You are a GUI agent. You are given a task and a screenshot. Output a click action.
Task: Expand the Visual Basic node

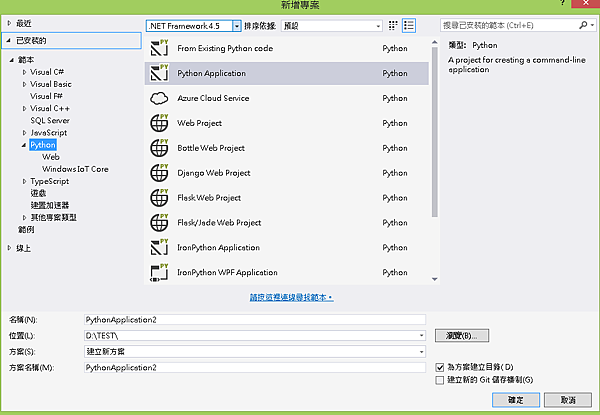click(x=24, y=84)
